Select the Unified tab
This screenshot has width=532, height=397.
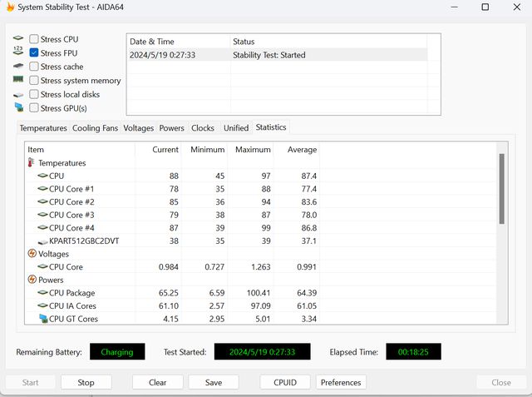click(x=235, y=128)
